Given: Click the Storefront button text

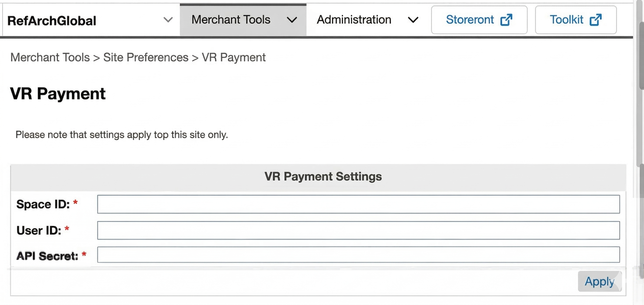Looking at the screenshot, I should [x=470, y=20].
